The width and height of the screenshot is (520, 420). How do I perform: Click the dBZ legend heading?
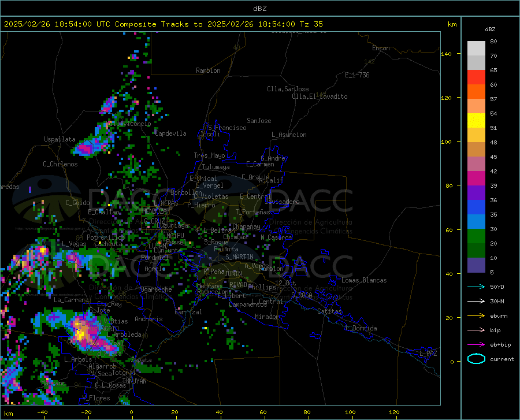490,29
